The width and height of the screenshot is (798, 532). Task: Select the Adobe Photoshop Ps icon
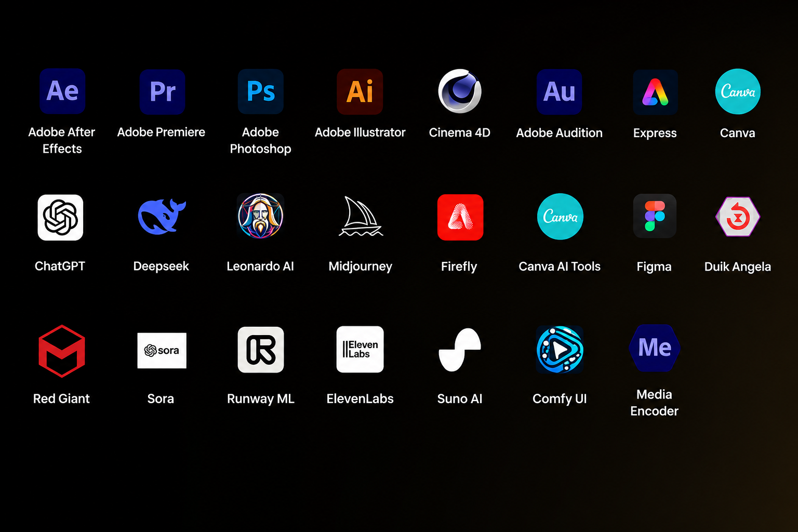point(261,91)
